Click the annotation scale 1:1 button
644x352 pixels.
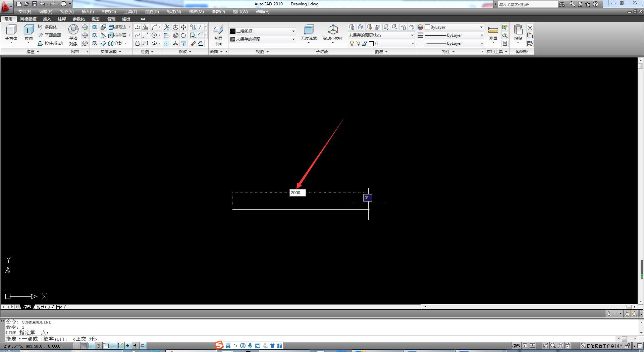(x=614, y=314)
